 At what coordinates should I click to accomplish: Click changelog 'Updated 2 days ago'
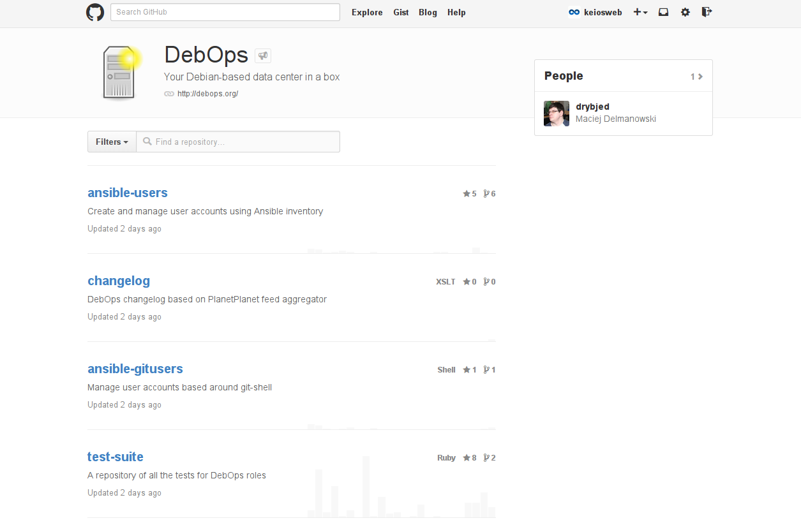tap(124, 317)
